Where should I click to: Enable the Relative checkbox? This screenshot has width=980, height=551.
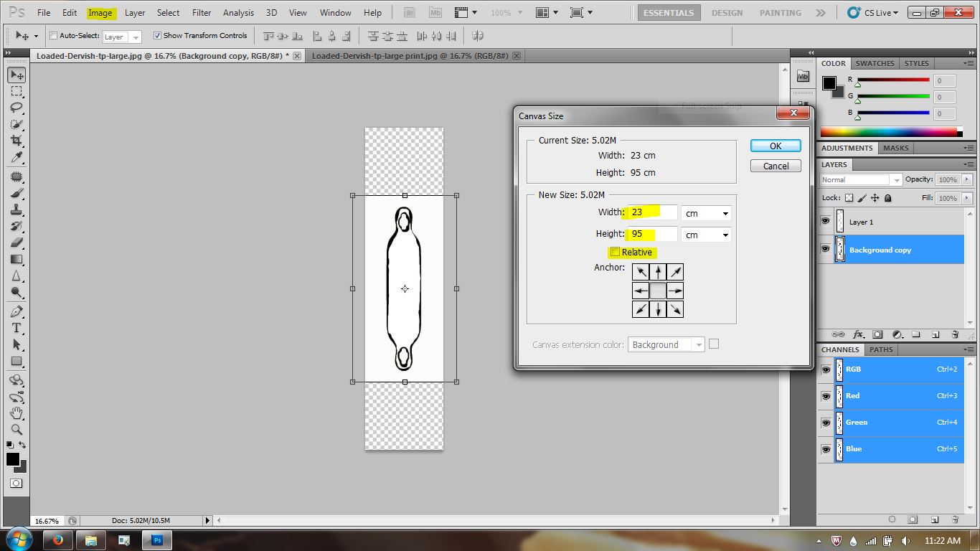click(616, 252)
